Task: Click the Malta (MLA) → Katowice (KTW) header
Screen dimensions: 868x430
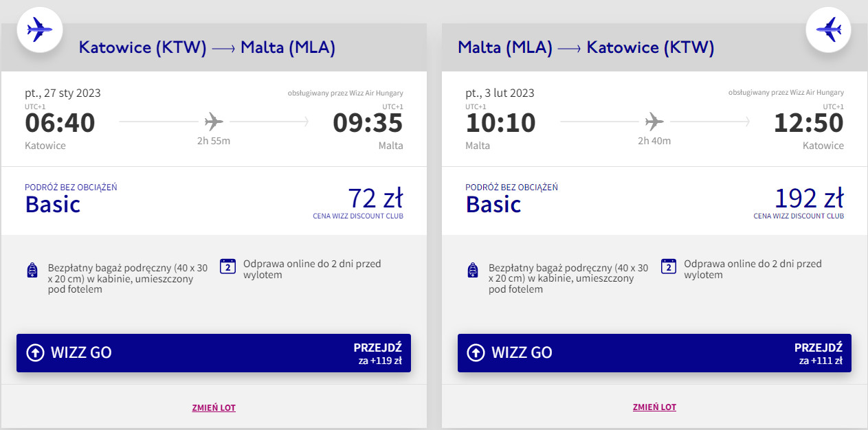Action: point(586,47)
